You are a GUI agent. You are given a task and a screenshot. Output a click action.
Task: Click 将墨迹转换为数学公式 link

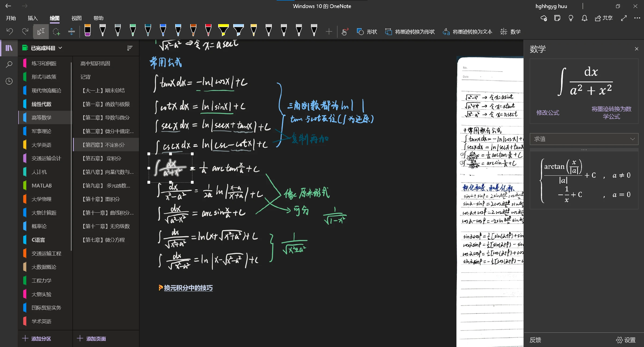click(611, 113)
